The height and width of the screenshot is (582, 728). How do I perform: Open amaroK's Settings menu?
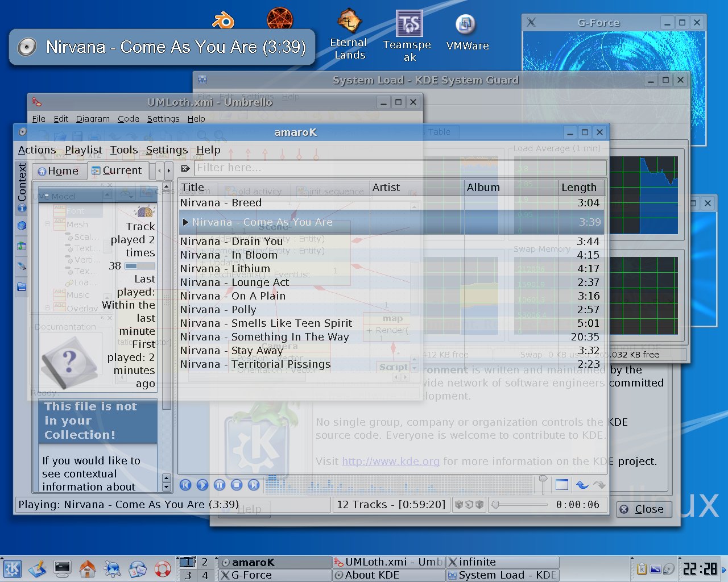pos(167,150)
